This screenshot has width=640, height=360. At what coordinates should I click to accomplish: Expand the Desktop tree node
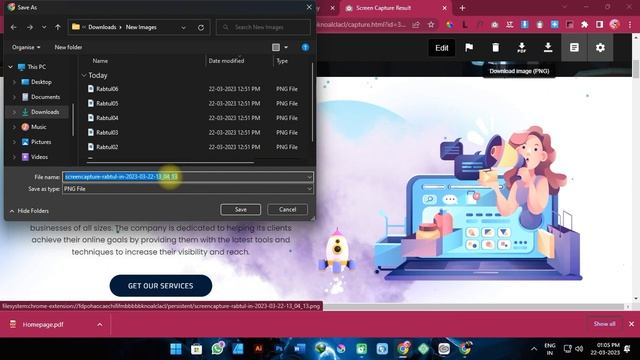click(15, 82)
